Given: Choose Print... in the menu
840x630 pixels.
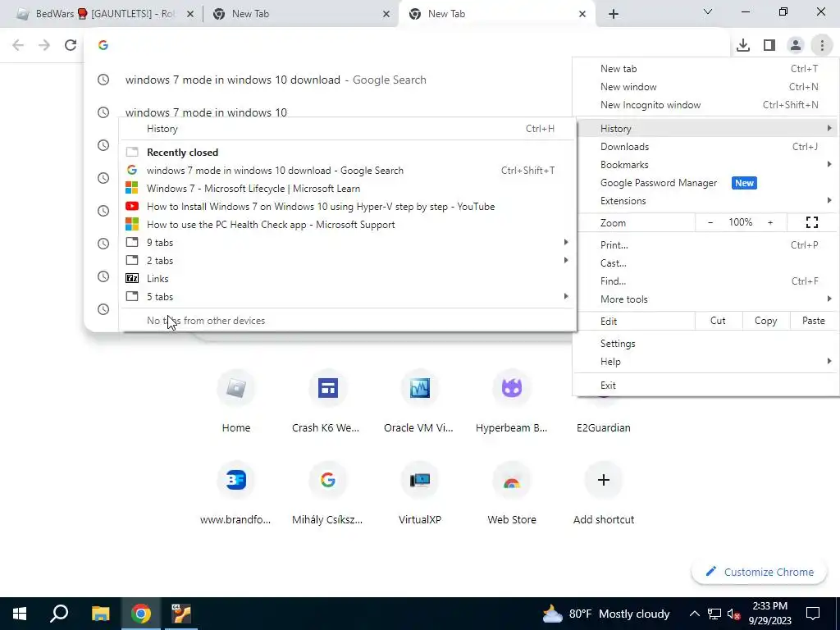Looking at the screenshot, I should pyautogui.click(x=706, y=244).
